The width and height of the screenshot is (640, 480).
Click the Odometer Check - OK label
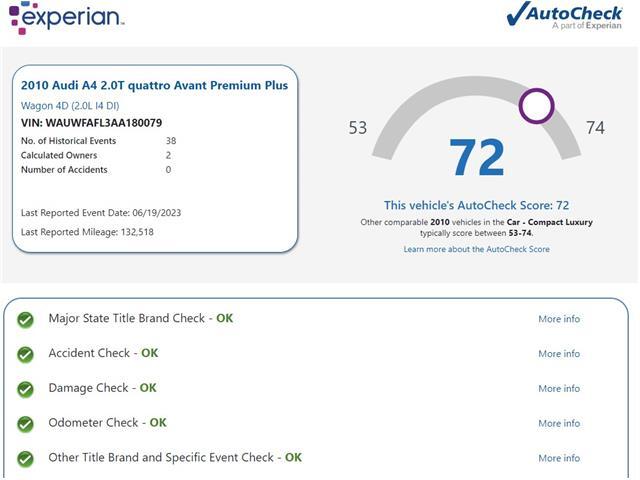click(x=107, y=423)
